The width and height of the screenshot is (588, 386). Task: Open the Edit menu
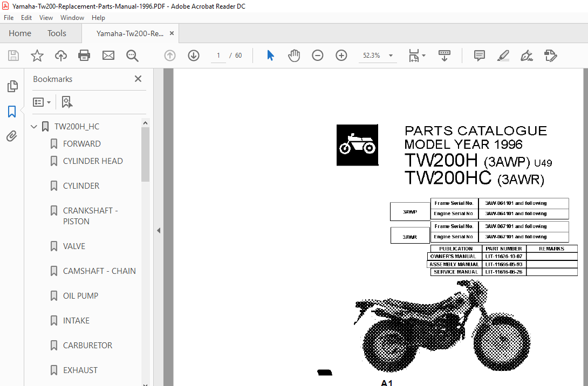point(26,18)
